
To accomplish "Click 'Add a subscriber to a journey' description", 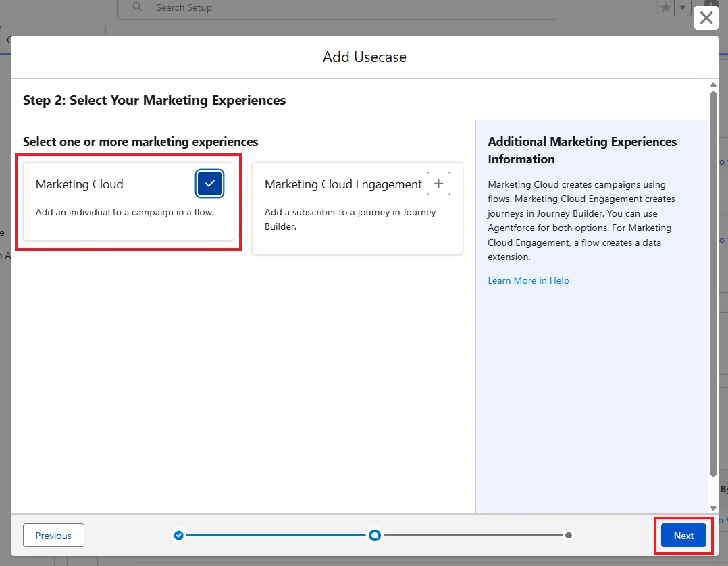I will (x=350, y=219).
